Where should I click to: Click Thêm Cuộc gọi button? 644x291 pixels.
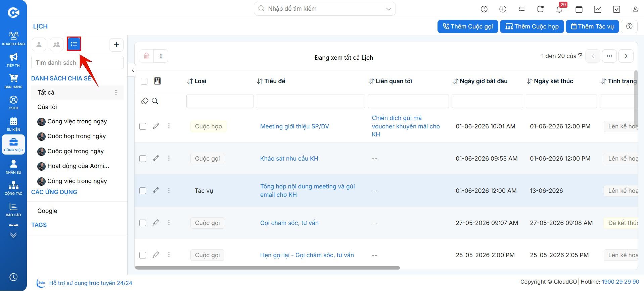click(x=468, y=26)
